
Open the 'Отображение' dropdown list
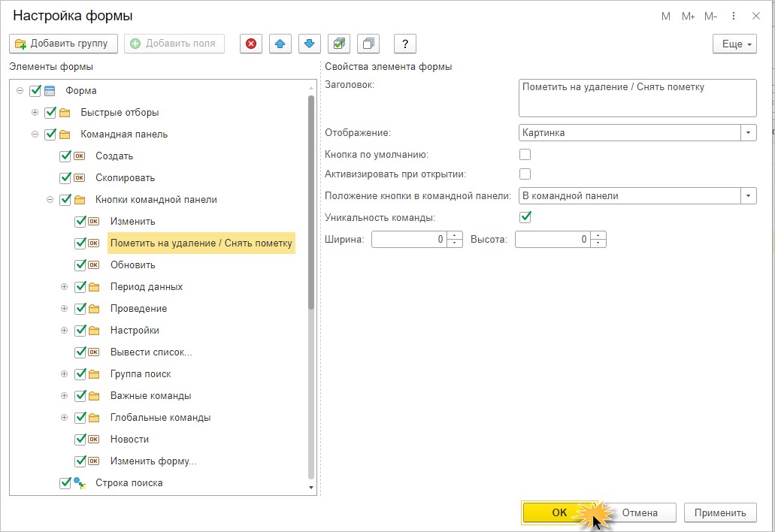click(748, 132)
